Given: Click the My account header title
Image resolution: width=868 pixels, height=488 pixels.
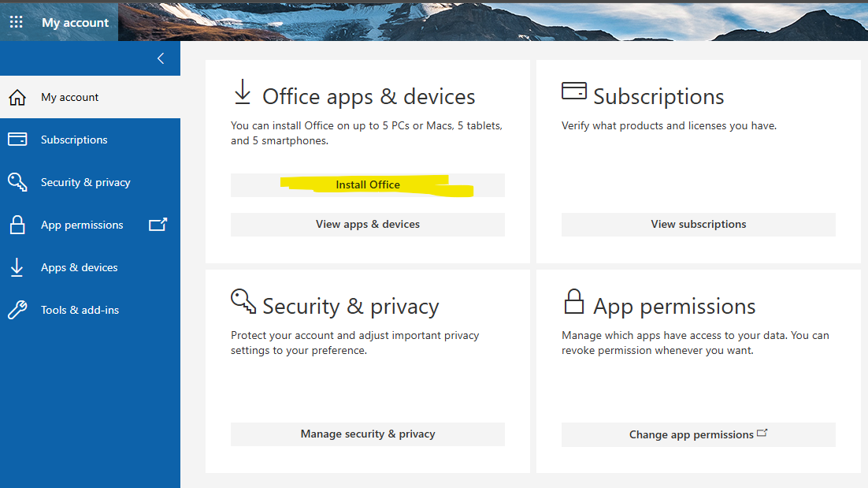Looking at the screenshot, I should point(76,23).
